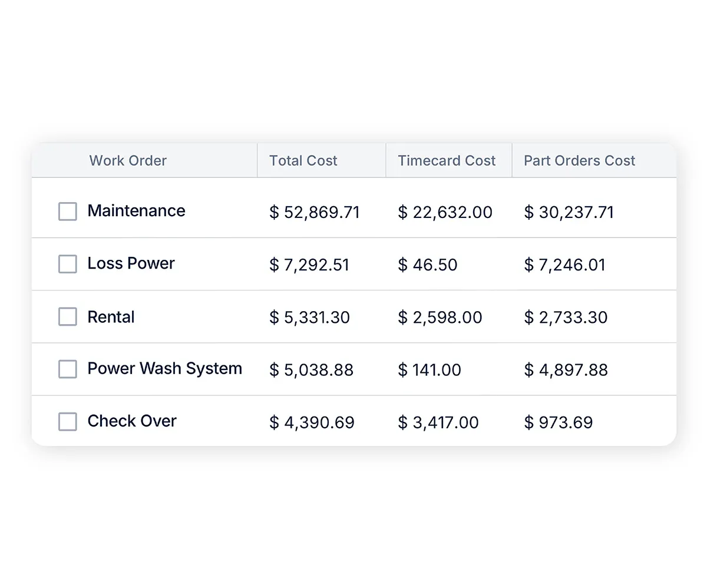Click Maintenance total cost of $52,869.71
The height and width of the screenshot is (588, 707).
(315, 212)
